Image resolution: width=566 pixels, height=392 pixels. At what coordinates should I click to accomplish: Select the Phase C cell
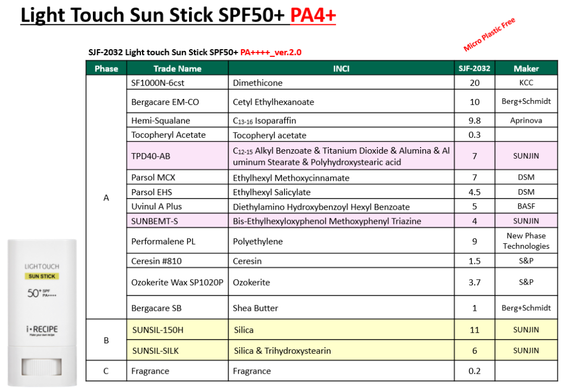(106, 371)
